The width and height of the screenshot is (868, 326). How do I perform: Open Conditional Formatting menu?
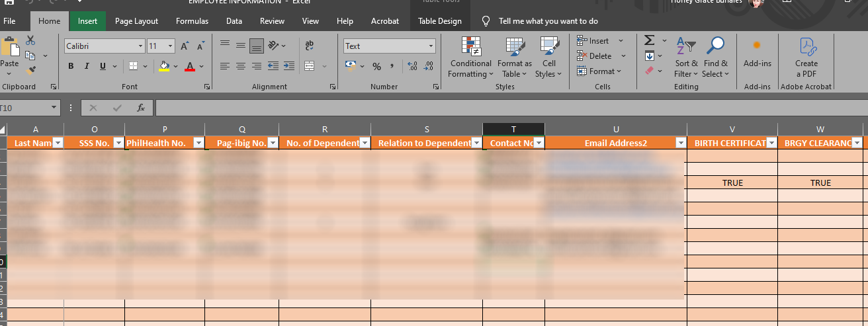[470, 58]
